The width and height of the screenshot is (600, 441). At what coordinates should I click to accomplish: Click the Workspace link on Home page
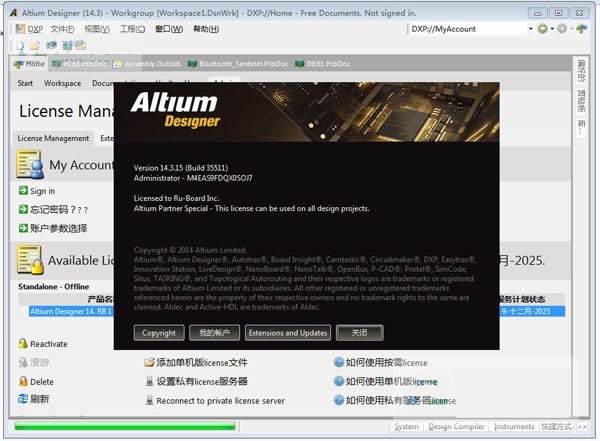(x=62, y=83)
